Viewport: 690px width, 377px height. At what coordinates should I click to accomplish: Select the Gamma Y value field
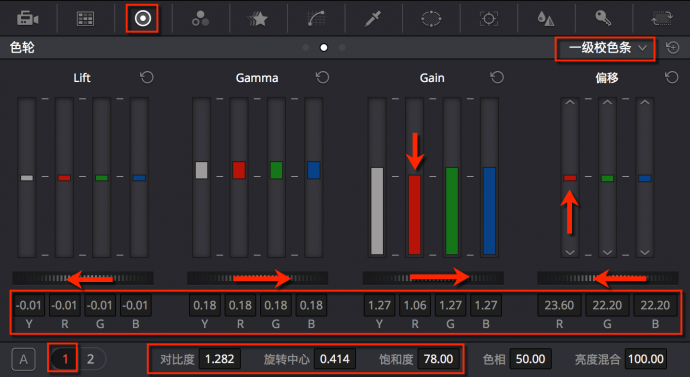tap(205, 305)
